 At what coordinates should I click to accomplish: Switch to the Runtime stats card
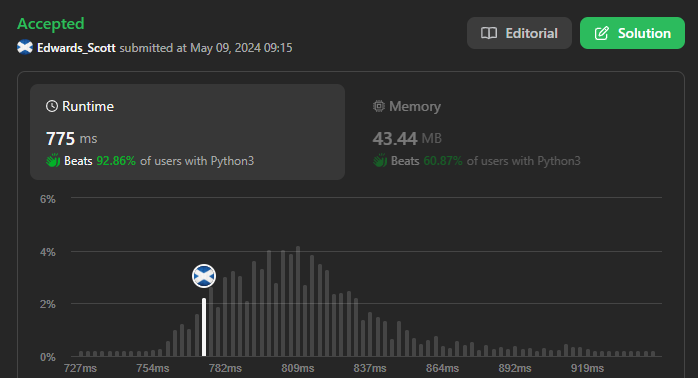187,132
